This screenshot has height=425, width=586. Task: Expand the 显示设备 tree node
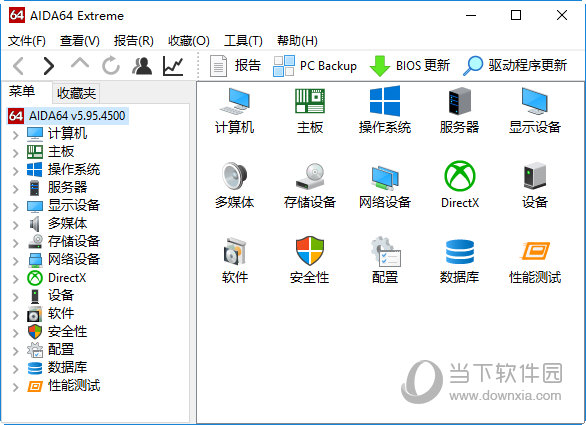click(16, 206)
